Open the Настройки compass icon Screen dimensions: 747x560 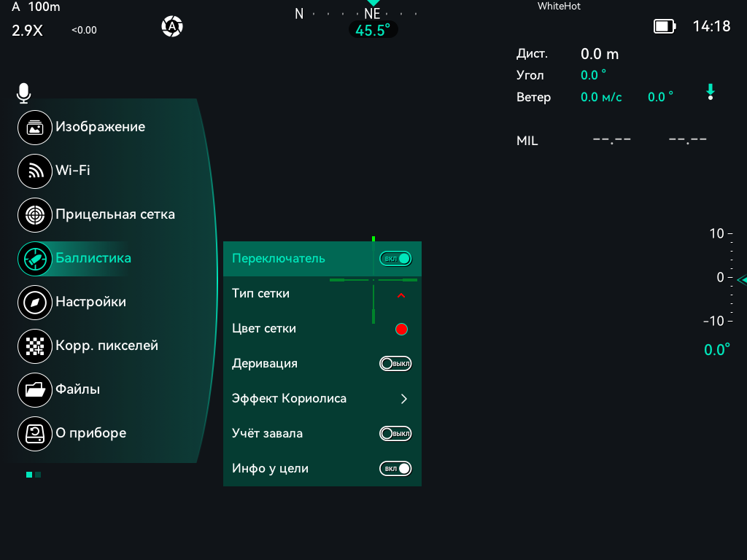click(x=35, y=303)
